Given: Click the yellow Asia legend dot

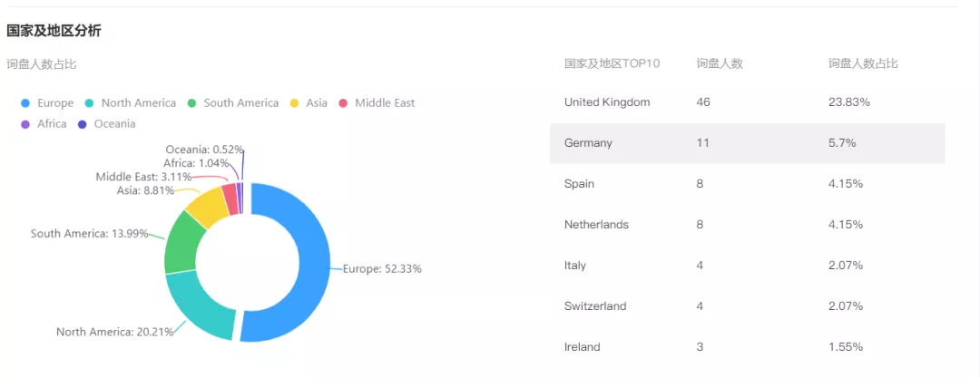Looking at the screenshot, I should 293,103.
